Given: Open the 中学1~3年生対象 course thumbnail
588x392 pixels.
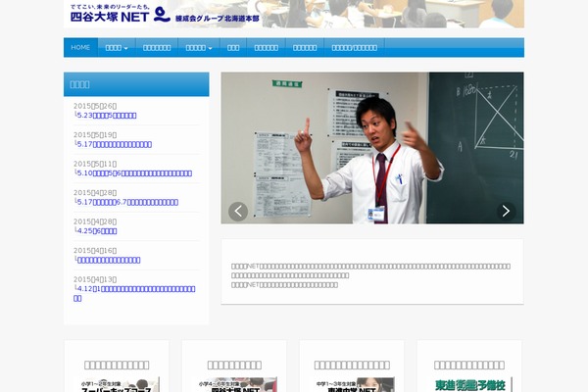Looking at the screenshot, I should point(352,384).
